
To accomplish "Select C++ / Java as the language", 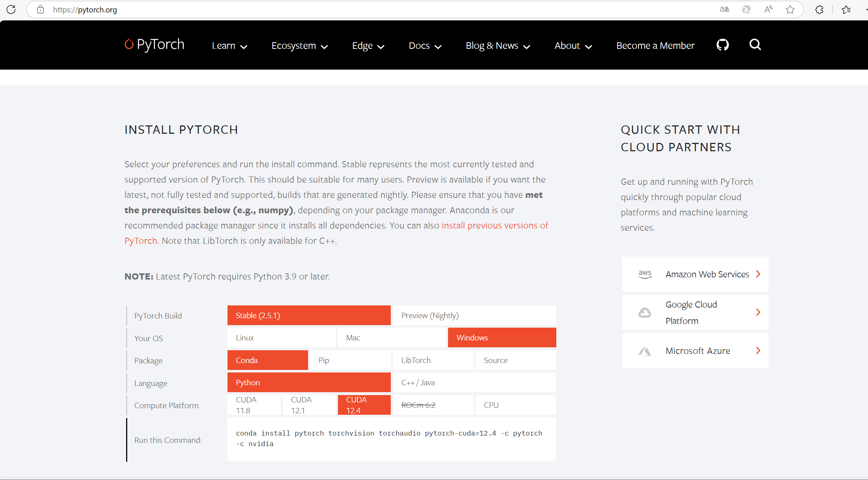I will (x=474, y=382).
